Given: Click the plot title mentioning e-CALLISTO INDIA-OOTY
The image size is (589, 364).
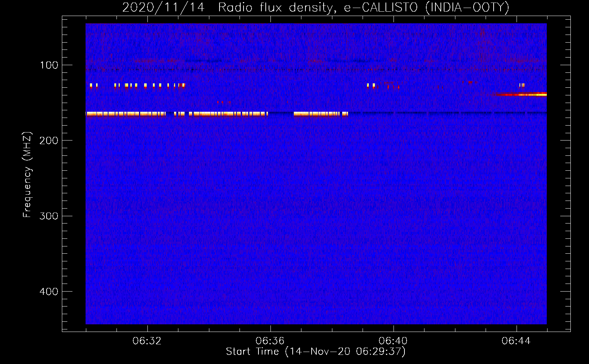Looking at the screenshot, I should 316,7.
